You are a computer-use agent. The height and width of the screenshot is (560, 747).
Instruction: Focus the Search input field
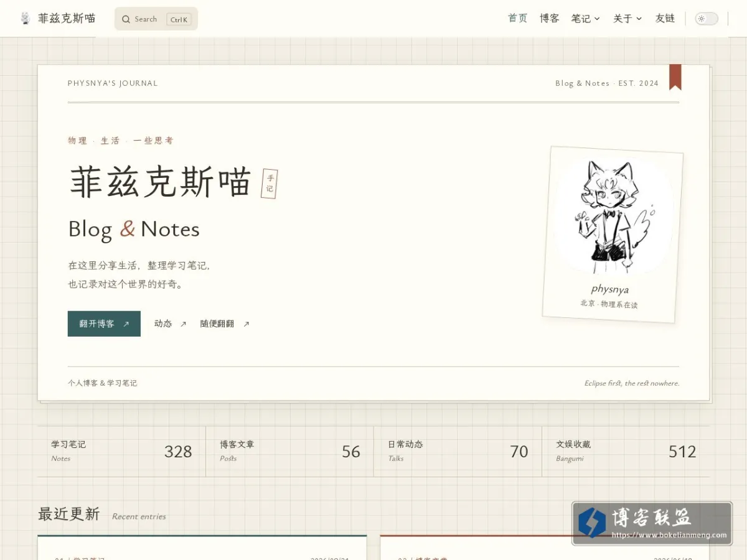tap(156, 19)
